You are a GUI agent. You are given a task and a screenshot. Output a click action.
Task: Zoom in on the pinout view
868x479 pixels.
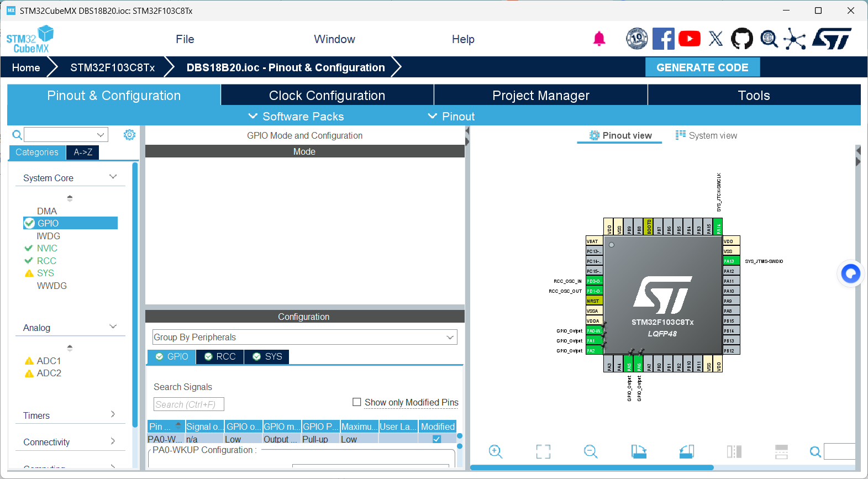click(496, 451)
